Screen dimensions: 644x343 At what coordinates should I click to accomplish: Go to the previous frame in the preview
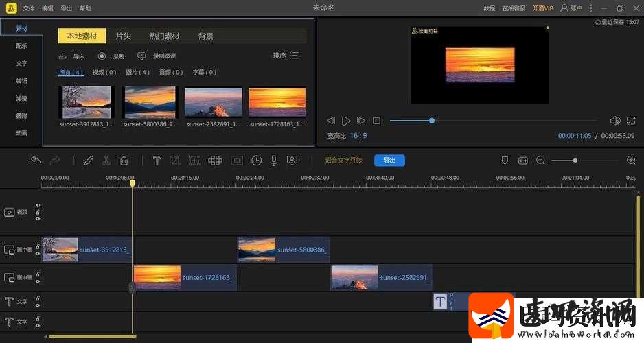(331, 121)
